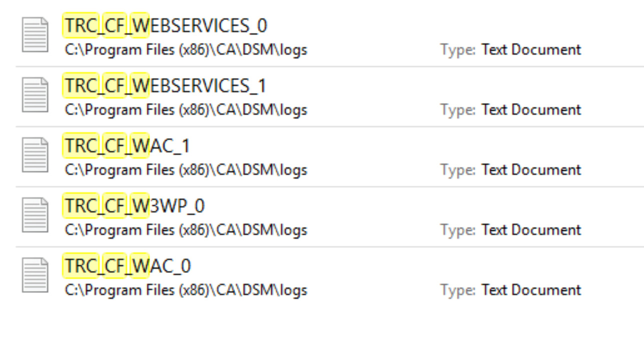Screen dimensions: 644x352
Task: Click the Type label in TRC_CF_WAC_0 row
Action: (x=457, y=290)
